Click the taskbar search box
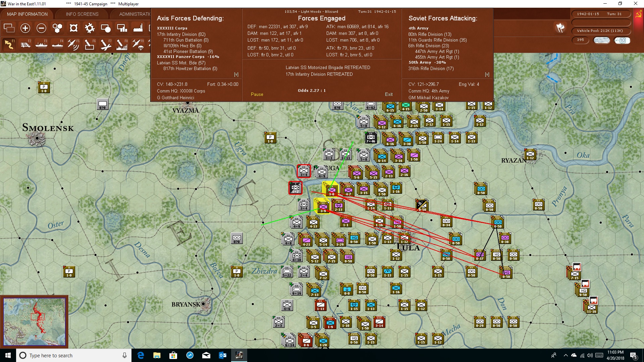Image resolution: width=644 pixels, height=362 pixels. [x=74, y=355]
